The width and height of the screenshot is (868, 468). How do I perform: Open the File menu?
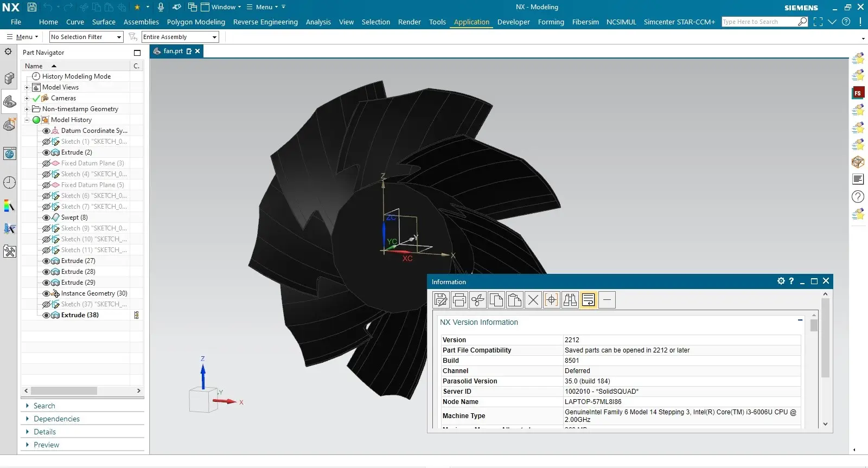click(x=16, y=22)
